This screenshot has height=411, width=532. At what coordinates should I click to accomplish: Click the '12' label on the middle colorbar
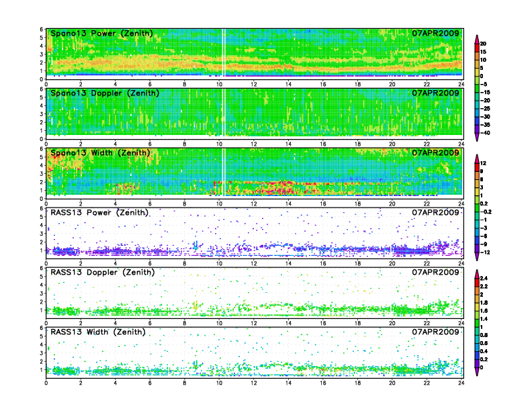coord(483,163)
